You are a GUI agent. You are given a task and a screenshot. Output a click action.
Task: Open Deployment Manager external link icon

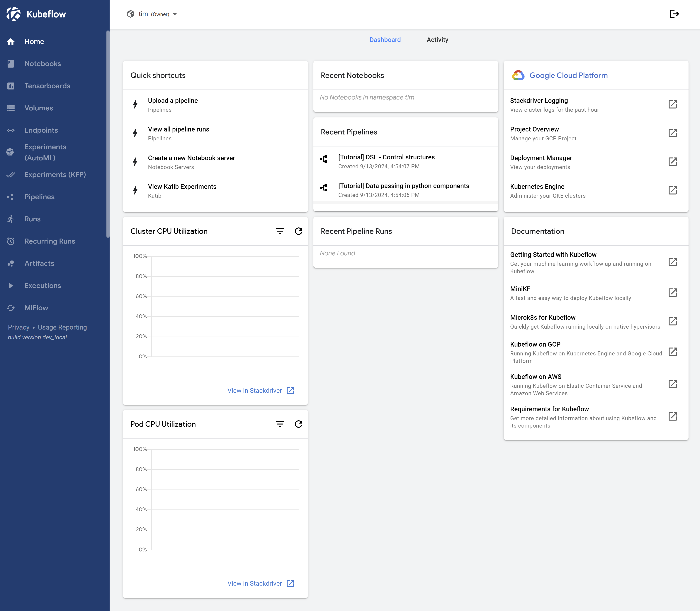673,162
